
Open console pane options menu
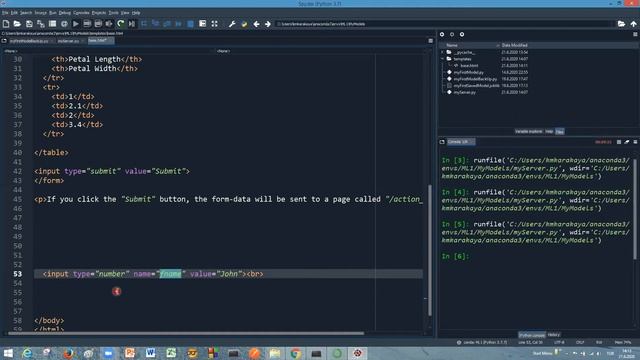coord(635,142)
